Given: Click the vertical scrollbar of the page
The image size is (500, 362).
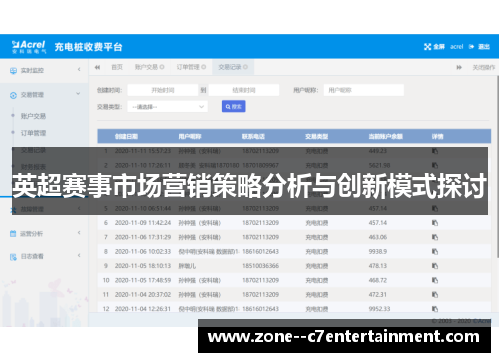Looking at the screenshot, I should pyautogui.click(x=498, y=167).
